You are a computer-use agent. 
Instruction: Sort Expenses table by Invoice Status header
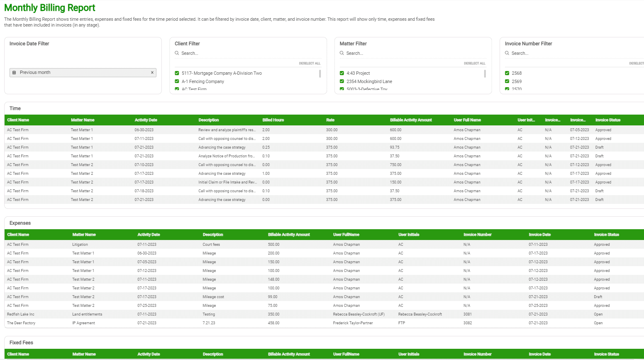click(x=606, y=235)
